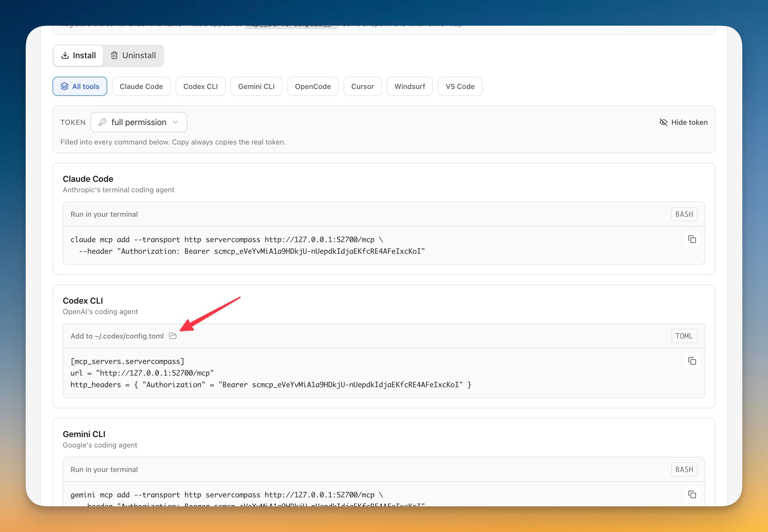Image resolution: width=768 pixels, height=532 pixels.
Task: Click "Run in your terminal" in Claude Code card
Action: pos(104,214)
